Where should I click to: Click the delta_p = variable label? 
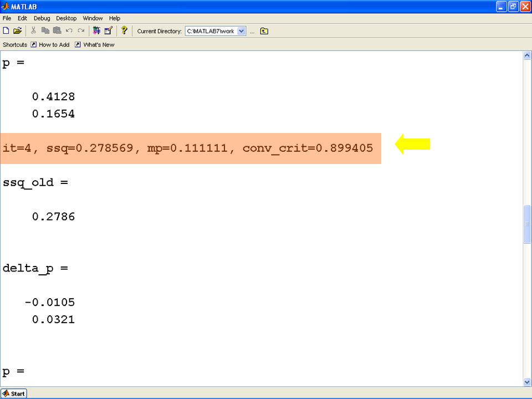tap(35, 268)
